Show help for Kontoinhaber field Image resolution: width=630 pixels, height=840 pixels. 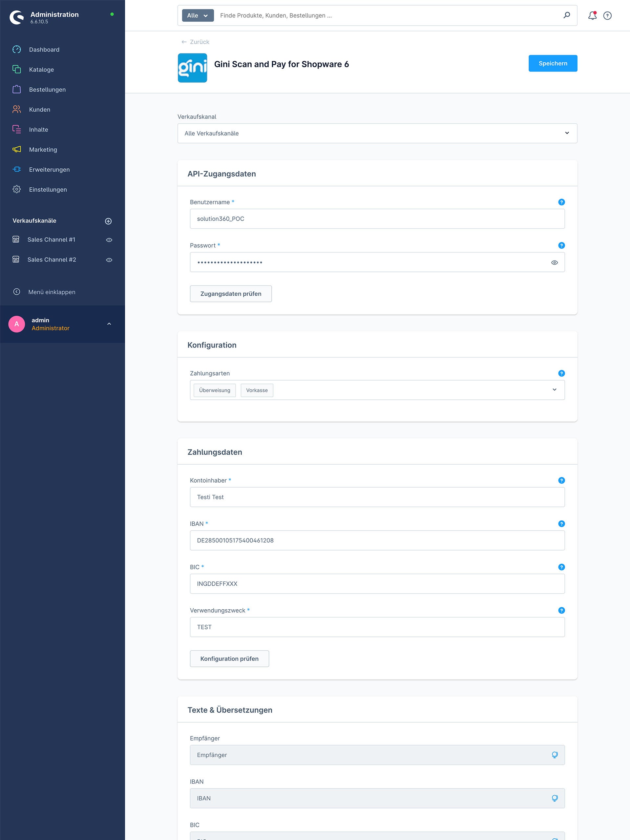[561, 480]
